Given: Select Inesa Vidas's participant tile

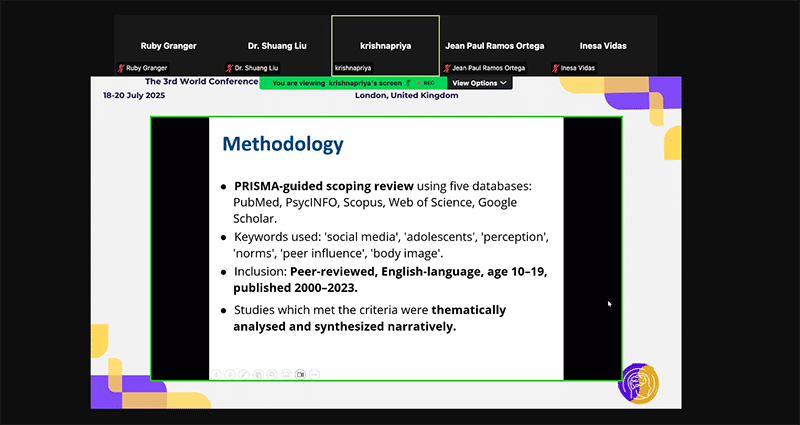Looking at the screenshot, I should coord(602,45).
